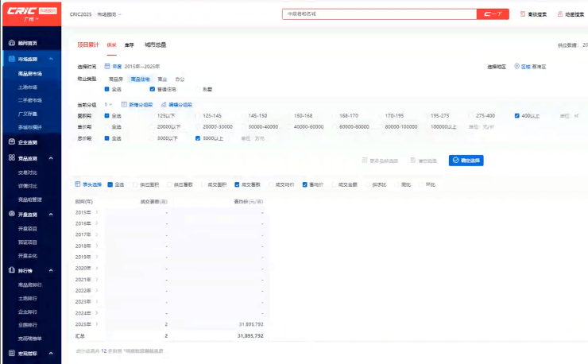Image resolution: width=588 pixels, height=364 pixels.
Task: Open the 广州 city dropdown under logo
Action: click(x=30, y=19)
